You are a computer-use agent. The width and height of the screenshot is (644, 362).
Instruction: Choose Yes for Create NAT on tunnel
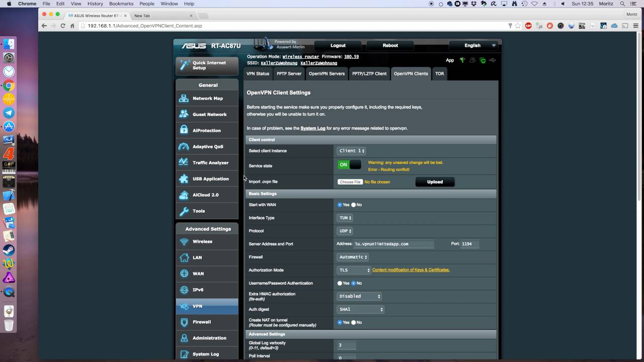(x=340, y=322)
